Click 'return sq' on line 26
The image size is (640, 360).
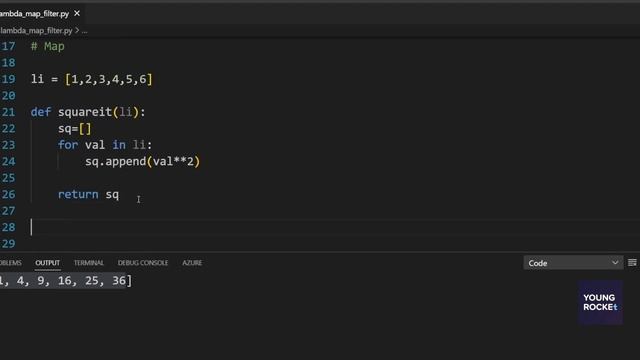[88, 194]
